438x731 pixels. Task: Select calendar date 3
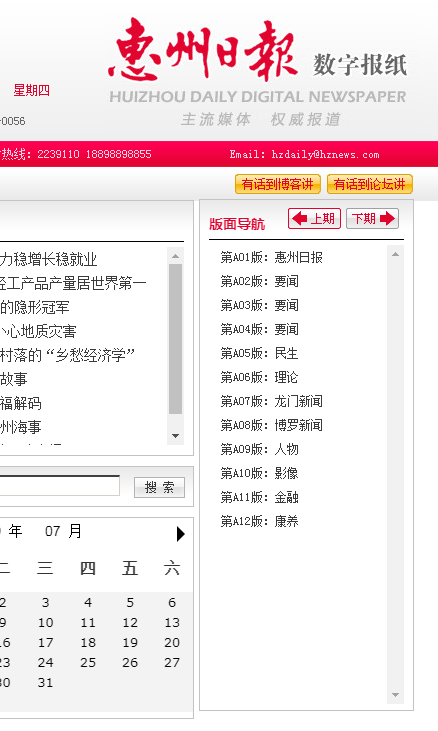coord(45,602)
